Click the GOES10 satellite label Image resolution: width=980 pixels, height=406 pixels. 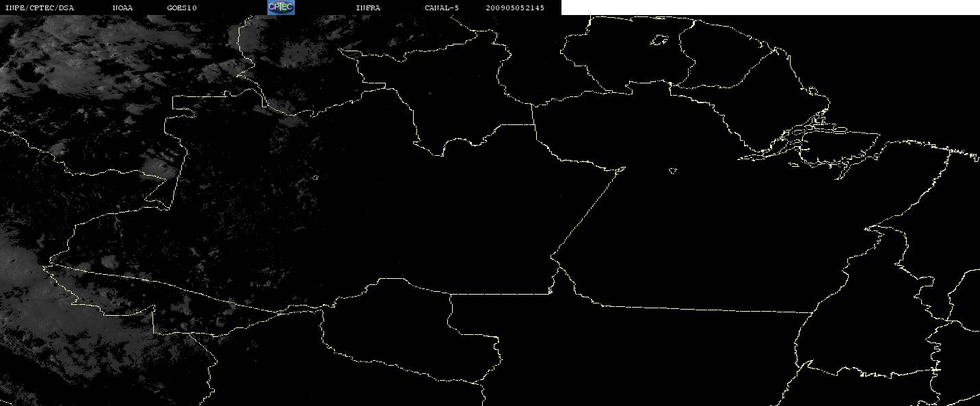(x=182, y=8)
